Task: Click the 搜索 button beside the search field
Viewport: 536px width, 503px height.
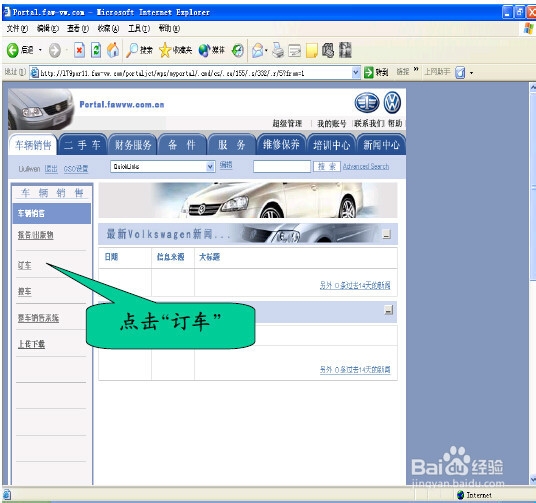Action: click(326, 167)
